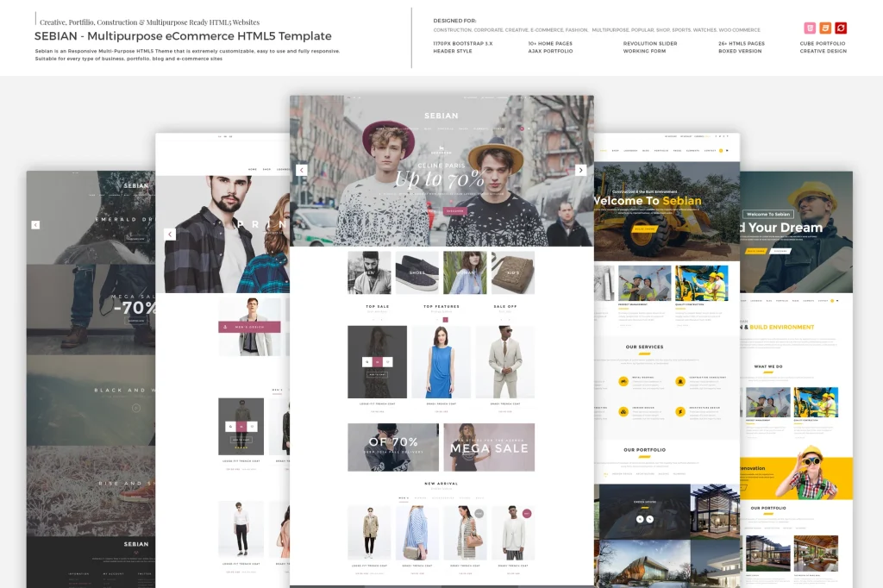
Task: Click the next-slide arrow on the fashion slider
Action: point(580,170)
